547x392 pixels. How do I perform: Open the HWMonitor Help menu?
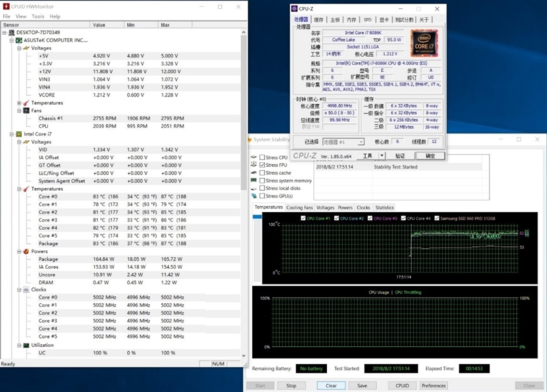[55, 16]
